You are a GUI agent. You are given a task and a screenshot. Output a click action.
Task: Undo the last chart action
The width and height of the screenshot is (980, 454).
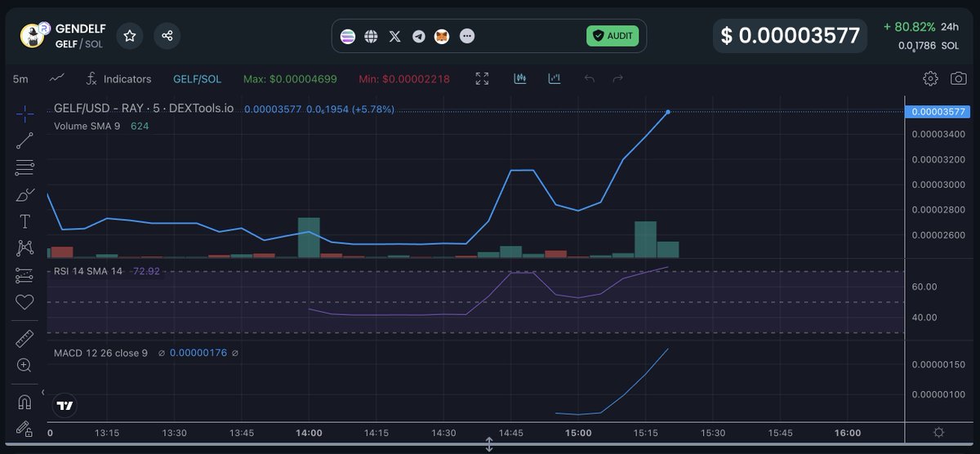click(589, 79)
